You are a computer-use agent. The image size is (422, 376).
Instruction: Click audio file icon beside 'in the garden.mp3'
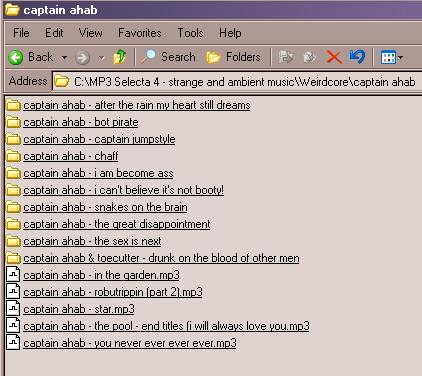(x=13, y=275)
